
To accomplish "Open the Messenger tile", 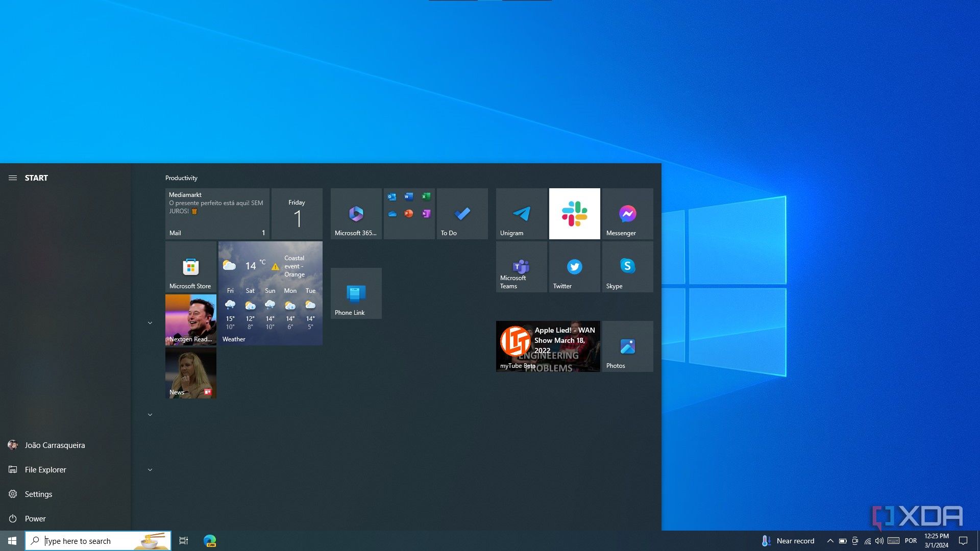I will tap(627, 214).
